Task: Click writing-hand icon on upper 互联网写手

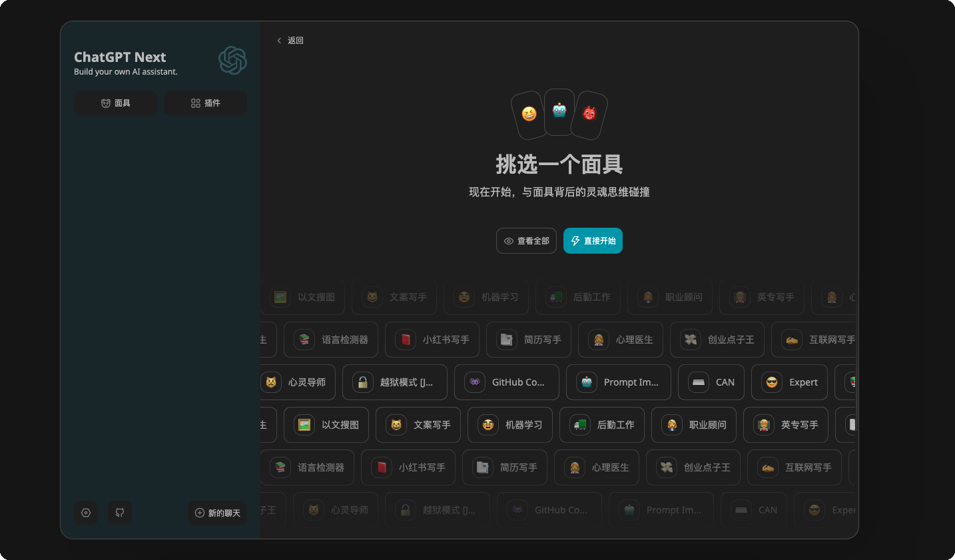Action: click(792, 340)
